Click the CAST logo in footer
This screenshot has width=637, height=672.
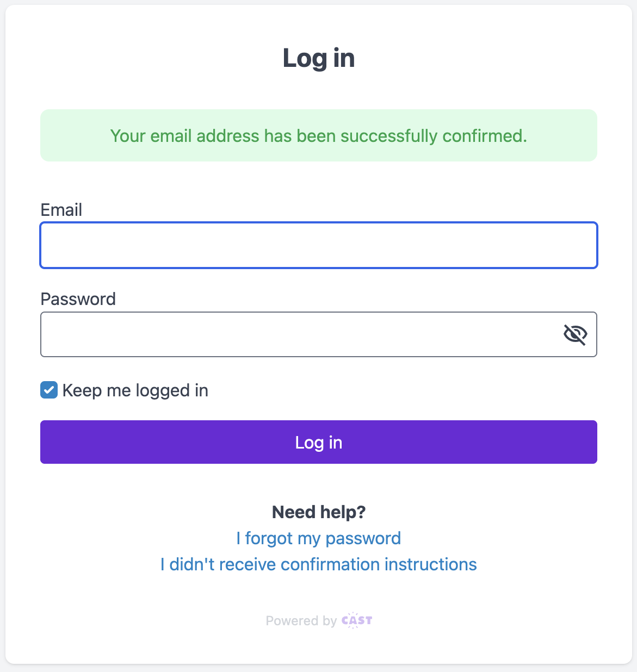pyautogui.click(x=357, y=620)
